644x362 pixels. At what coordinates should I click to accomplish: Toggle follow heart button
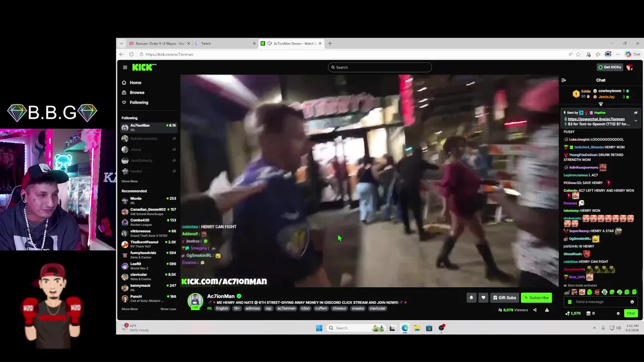pos(483,298)
